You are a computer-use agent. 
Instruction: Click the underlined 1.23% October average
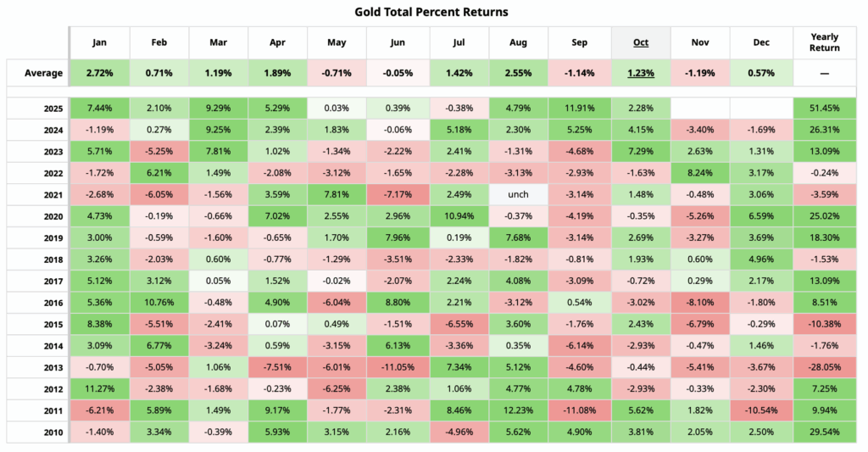(x=640, y=72)
